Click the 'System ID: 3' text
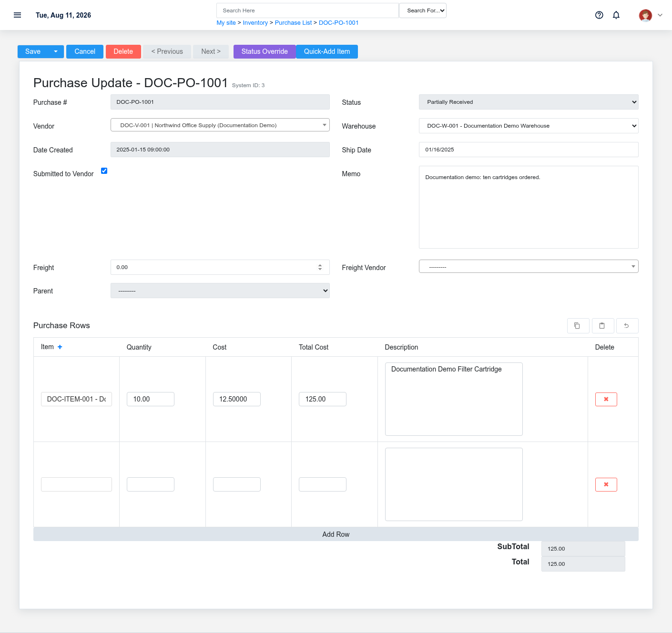This screenshot has height=633, width=672. (248, 85)
